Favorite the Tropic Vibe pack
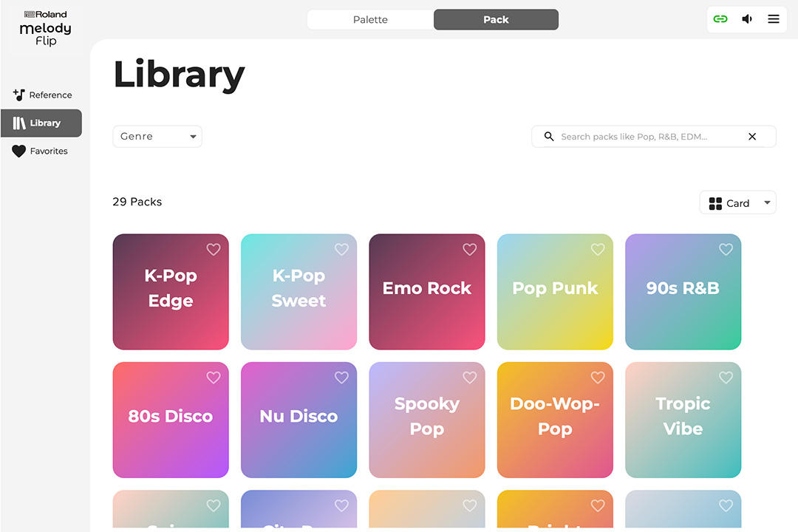This screenshot has height=532, width=798. pyautogui.click(x=726, y=378)
